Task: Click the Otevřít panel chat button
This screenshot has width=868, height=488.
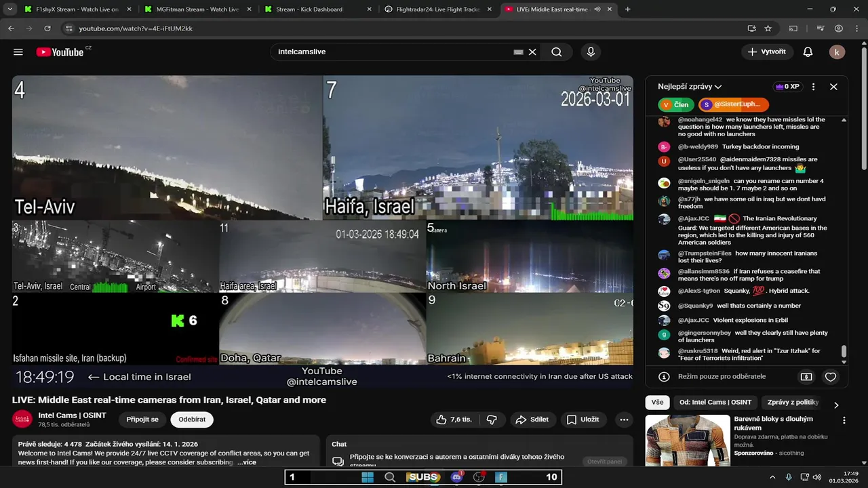Action: click(604, 462)
